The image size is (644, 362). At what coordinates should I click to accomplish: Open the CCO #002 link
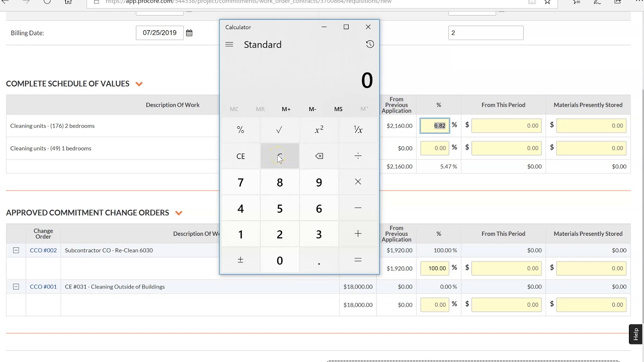(x=43, y=250)
